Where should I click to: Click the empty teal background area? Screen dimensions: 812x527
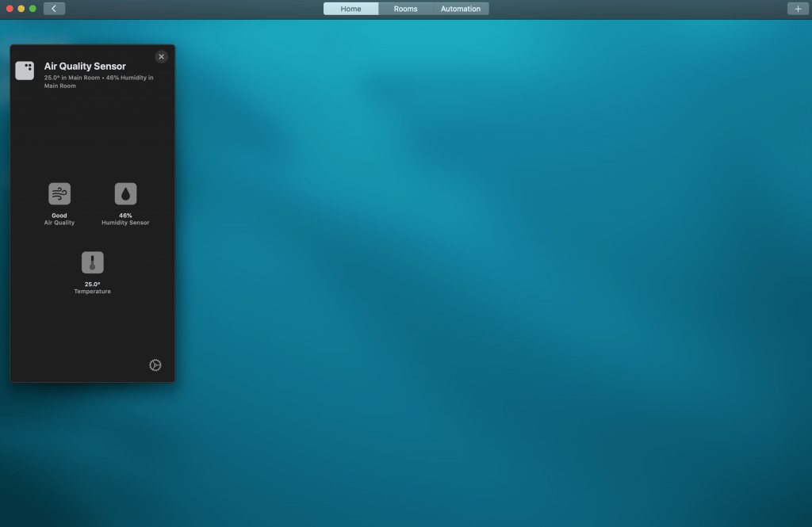492,277
